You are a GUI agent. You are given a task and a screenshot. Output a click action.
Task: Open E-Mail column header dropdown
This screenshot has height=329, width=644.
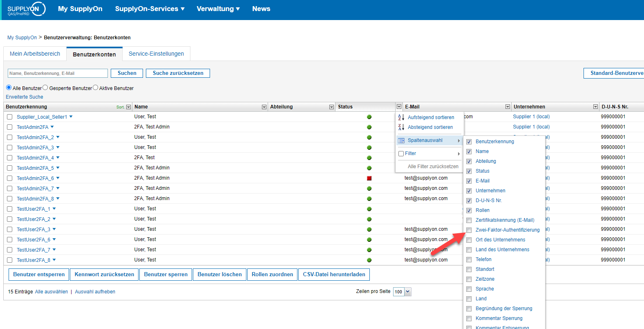coord(508,107)
